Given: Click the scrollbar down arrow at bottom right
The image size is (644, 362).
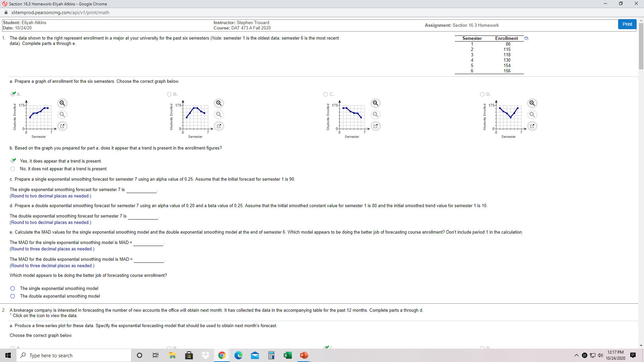Looking at the screenshot, I should pos(641,346).
